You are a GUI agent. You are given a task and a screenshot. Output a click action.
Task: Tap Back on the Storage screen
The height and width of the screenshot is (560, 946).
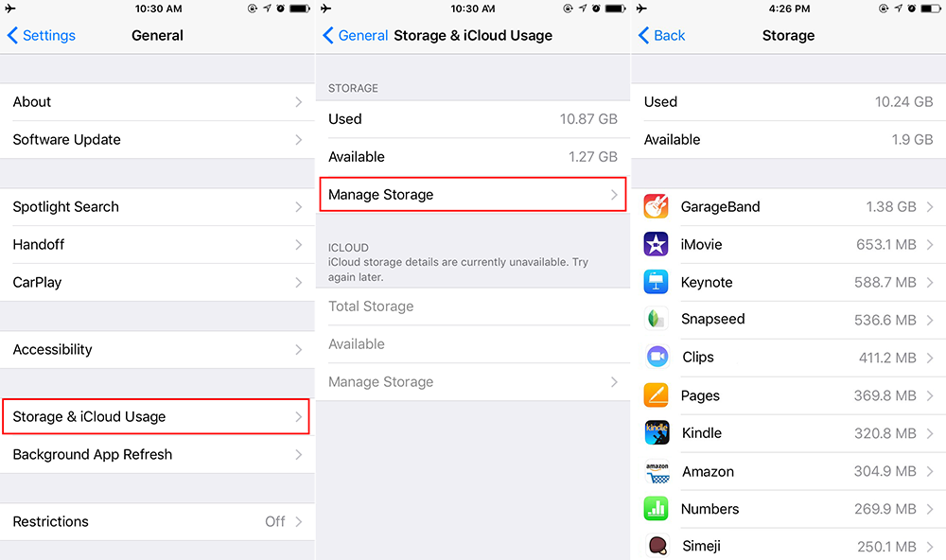662,36
